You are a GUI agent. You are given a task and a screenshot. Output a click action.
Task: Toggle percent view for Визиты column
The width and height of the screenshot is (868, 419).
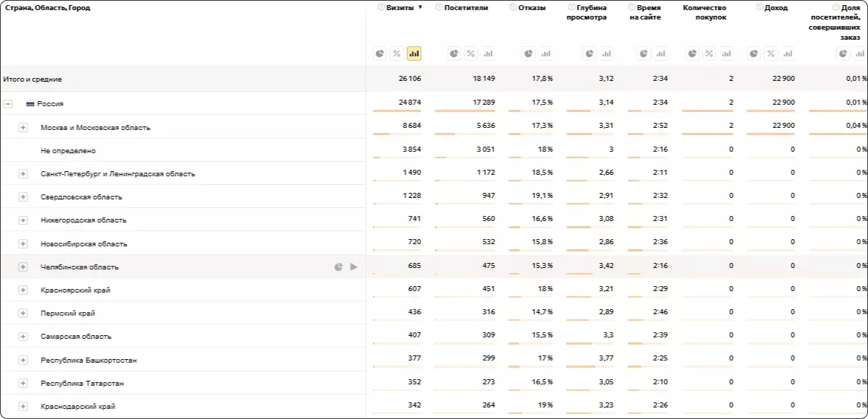396,53
